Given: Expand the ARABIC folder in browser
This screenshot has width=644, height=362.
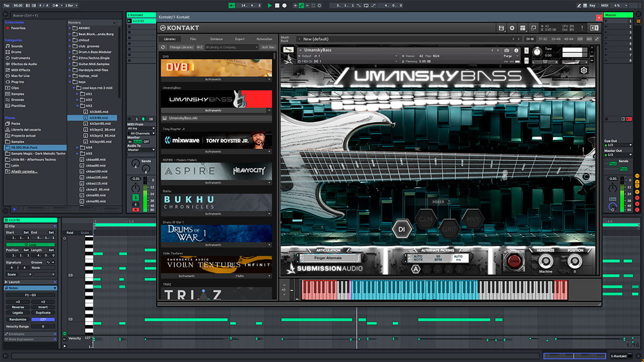Looking at the screenshot, I should (70, 28).
